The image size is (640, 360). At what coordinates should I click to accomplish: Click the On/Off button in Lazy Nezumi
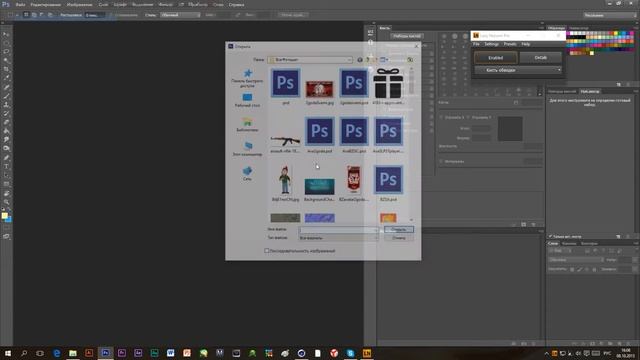(x=540, y=58)
